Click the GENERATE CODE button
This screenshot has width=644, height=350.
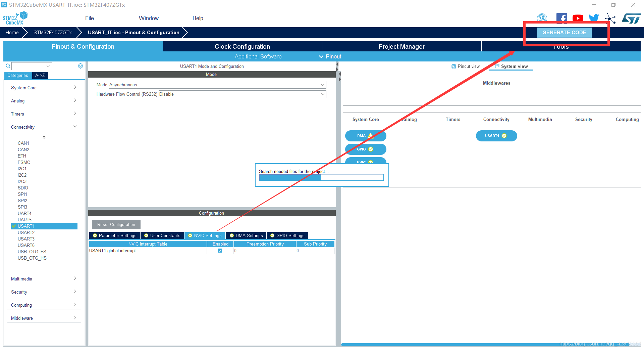tap(564, 33)
